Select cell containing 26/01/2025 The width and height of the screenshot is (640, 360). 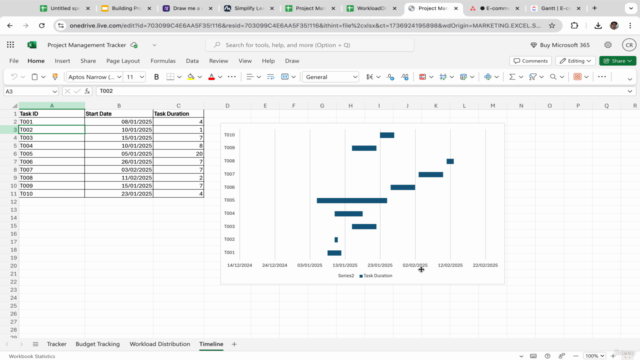(119, 162)
